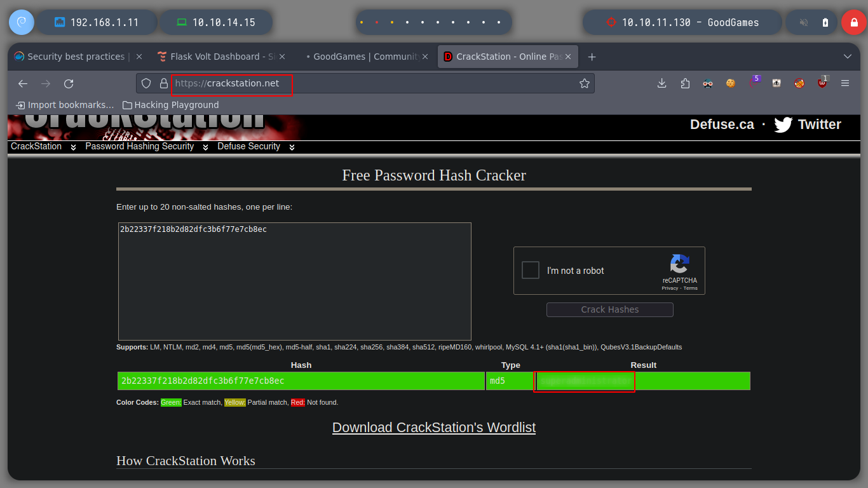
Task: Click the padlock site security icon
Action: tap(164, 83)
